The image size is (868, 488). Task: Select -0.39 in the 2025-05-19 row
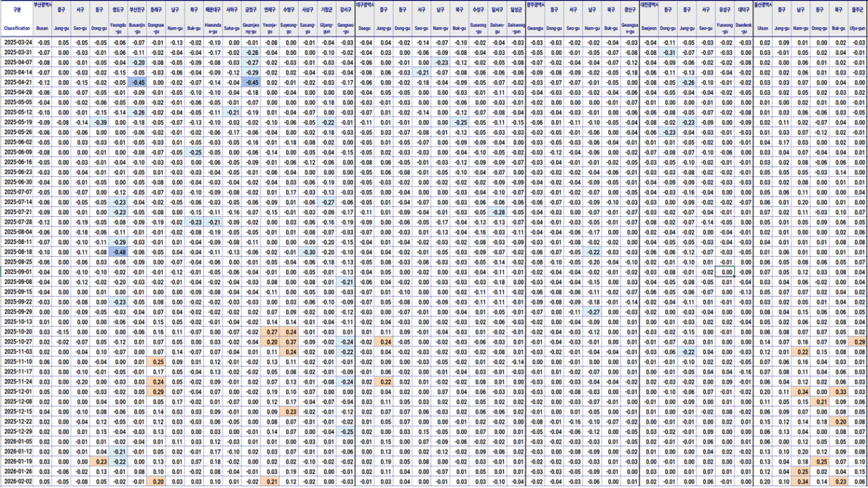[100, 122]
